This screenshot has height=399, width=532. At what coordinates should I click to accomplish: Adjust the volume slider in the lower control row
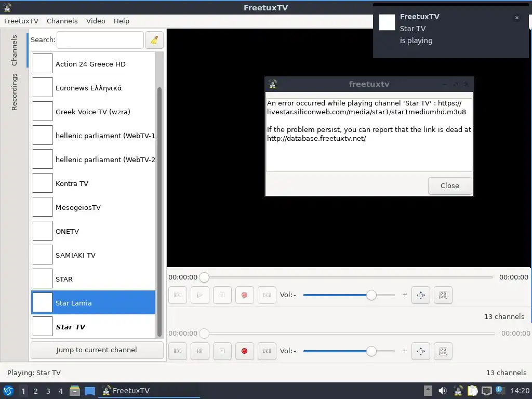coord(349,351)
